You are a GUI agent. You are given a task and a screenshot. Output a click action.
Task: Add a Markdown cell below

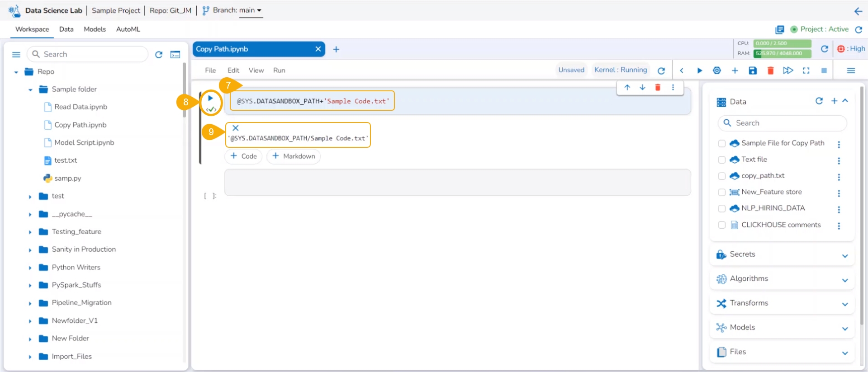point(294,156)
